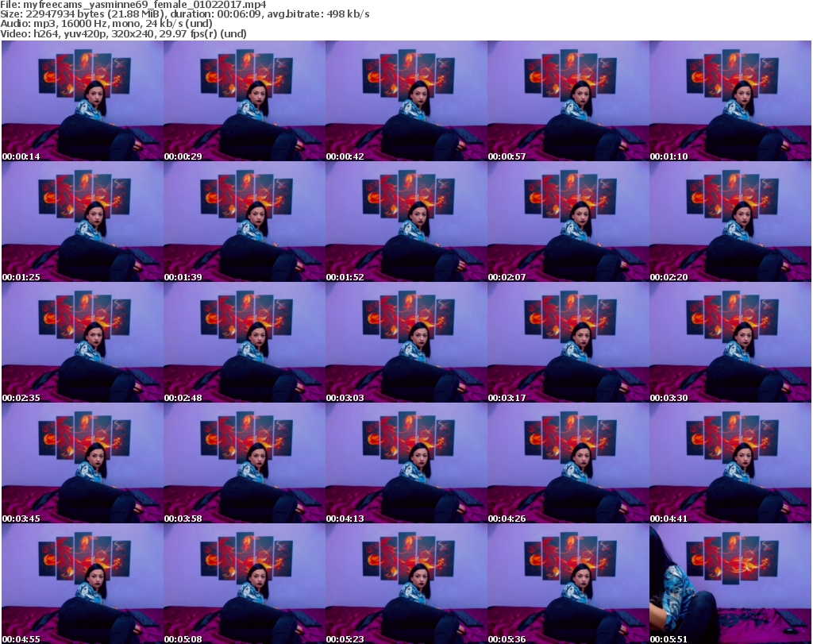Select the thumbnail frame stamped 00:00:14

click(x=83, y=101)
